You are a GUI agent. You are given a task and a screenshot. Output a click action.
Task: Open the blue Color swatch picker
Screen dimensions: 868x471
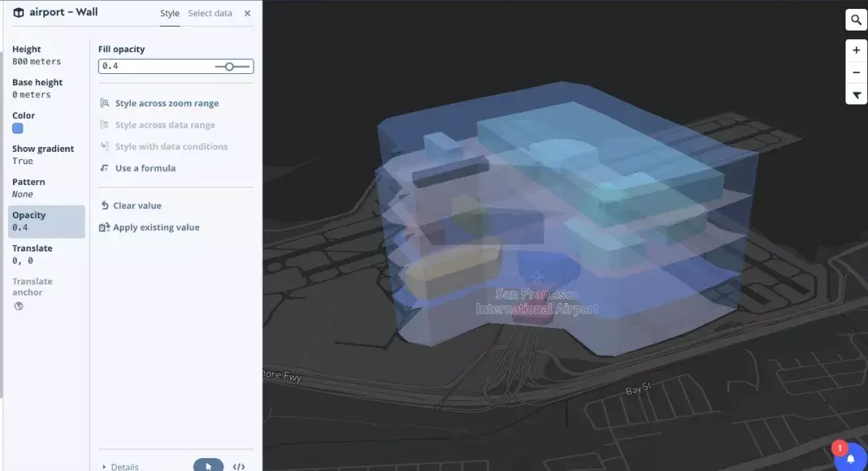pyautogui.click(x=18, y=129)
